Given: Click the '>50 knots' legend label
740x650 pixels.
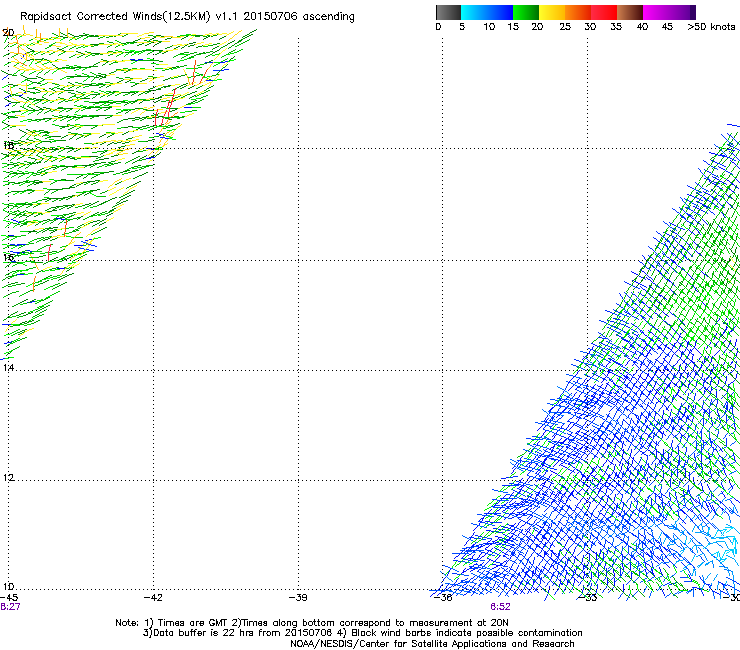Looking at the screenshot, I should [x=711, y=27].
